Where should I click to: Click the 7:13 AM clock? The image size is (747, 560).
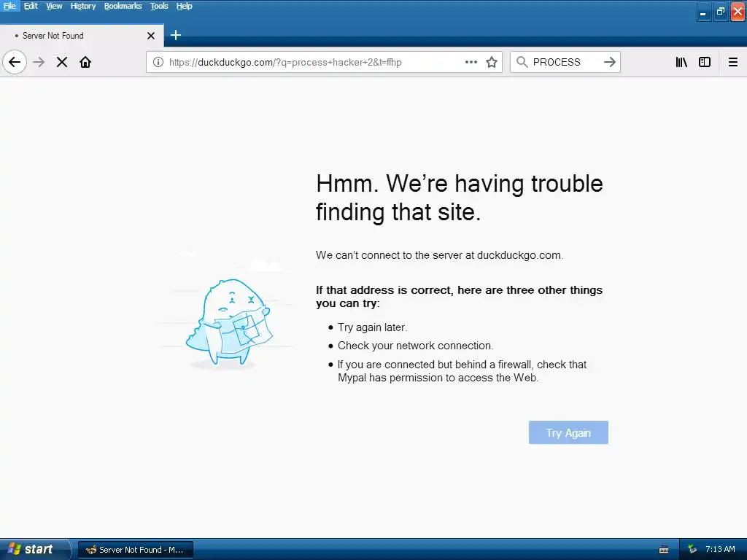[x=720, y=549]
